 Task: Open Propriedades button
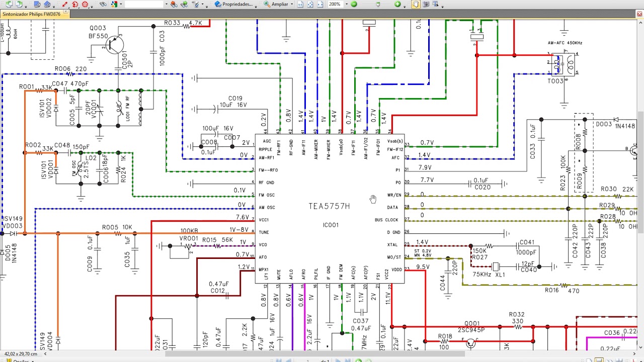click(x=233, y=4)
